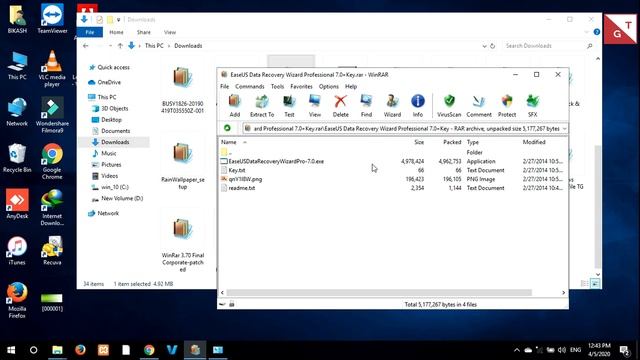Click the Test archive icon

289,106
